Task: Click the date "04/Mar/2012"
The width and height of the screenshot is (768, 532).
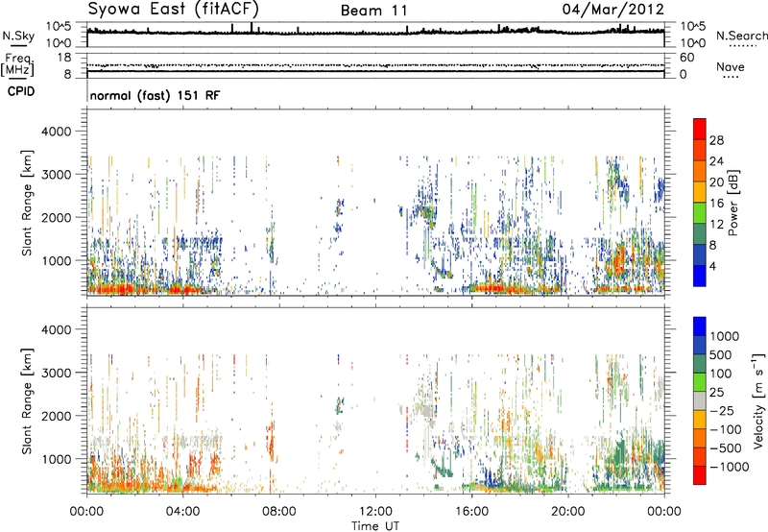Action: click(x=612, y=10)
